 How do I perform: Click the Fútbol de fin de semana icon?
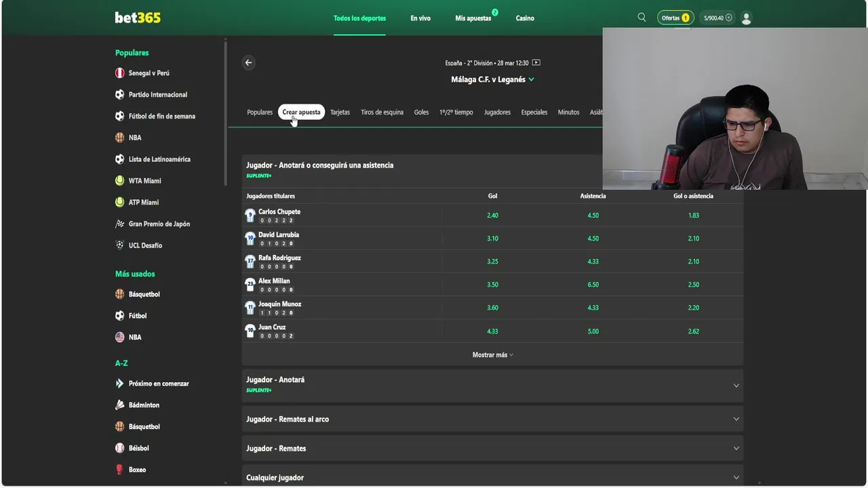pyautogui.click(x=120, y=116)
